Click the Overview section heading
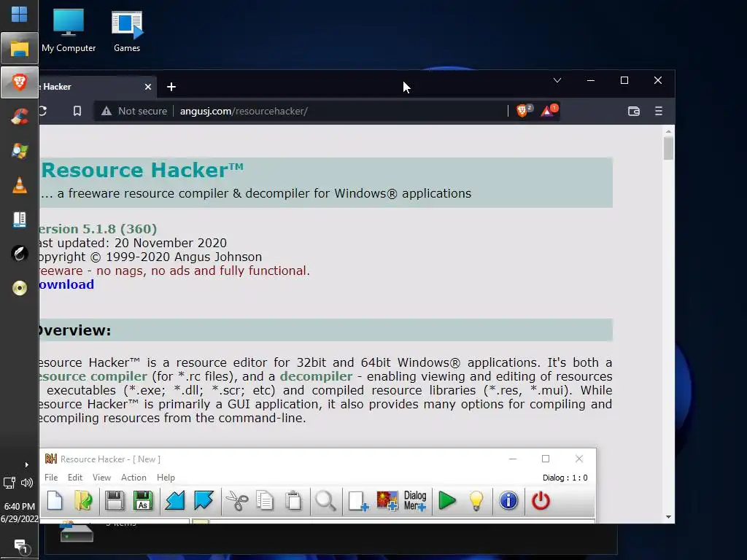This screenshot has height=560, width=747. pos(74,330)
